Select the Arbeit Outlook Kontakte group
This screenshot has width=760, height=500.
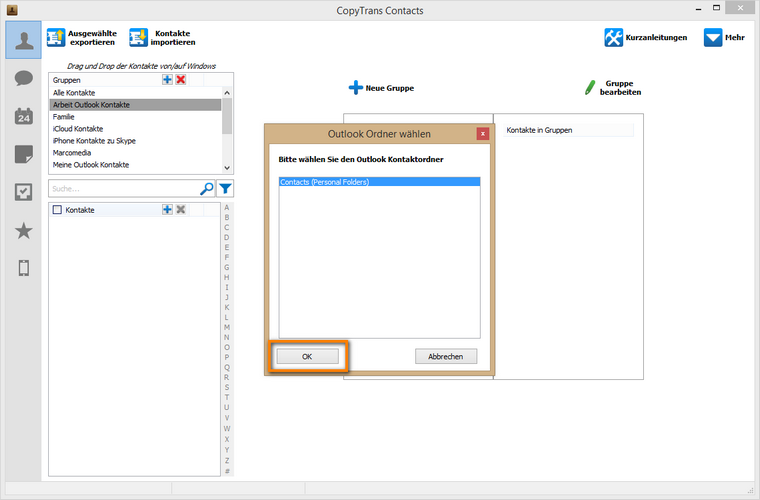[x=135, y=105]
